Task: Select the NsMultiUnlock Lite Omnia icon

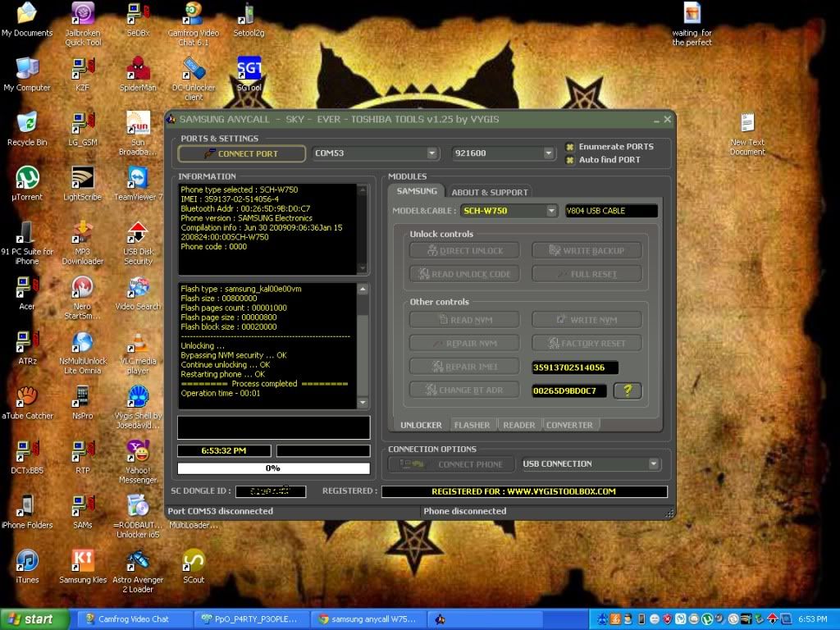Action: [83, 352]
